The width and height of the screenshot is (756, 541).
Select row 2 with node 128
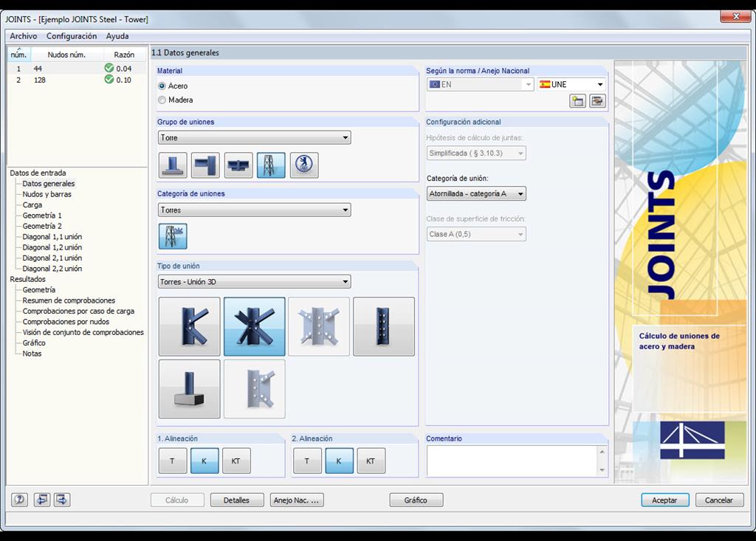[x=77, y=80]
